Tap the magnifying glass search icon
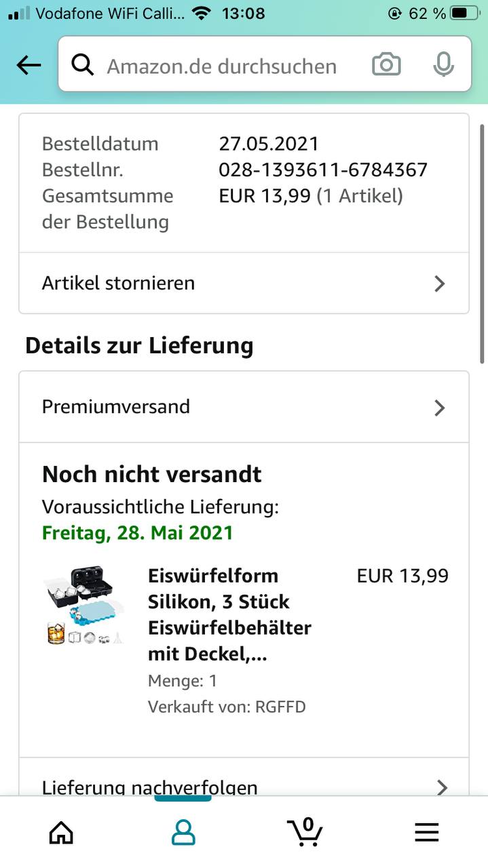 tap(83, 65)
